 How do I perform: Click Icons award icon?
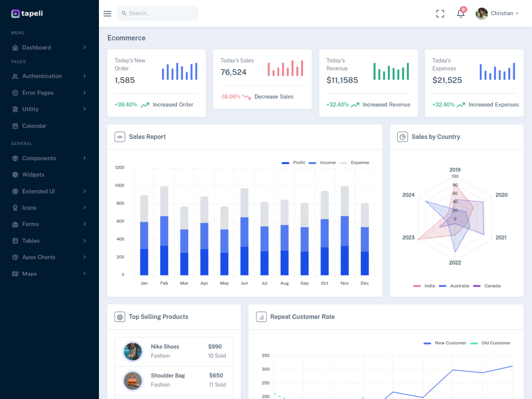(x=15, y=208)
